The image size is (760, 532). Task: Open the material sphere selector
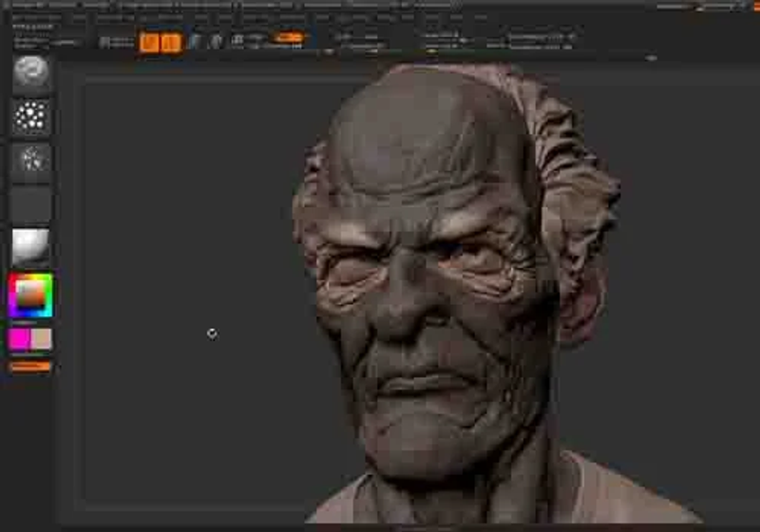30,246
